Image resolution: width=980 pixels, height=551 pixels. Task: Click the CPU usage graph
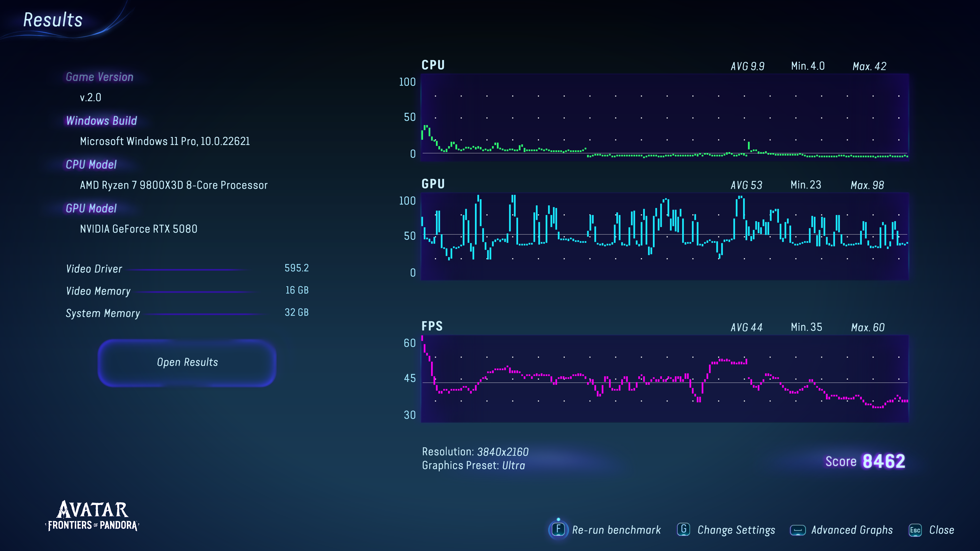click(664, 118)
